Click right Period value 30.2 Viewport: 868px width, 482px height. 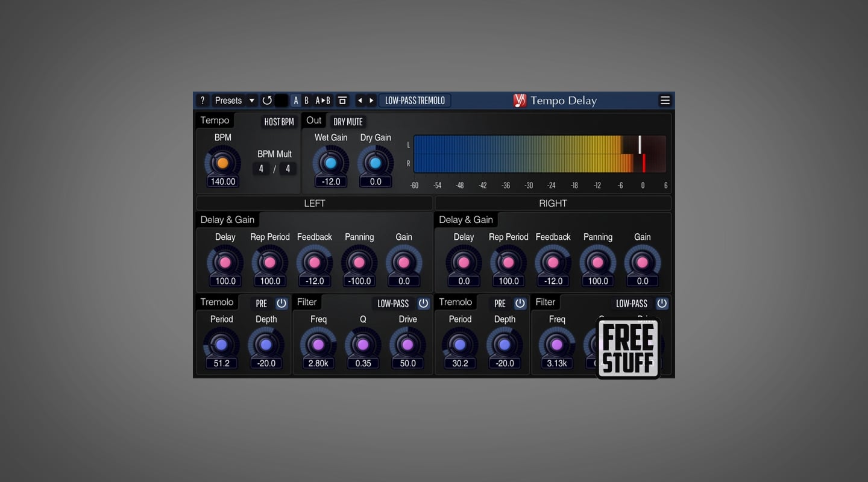(x=460, y=363)
